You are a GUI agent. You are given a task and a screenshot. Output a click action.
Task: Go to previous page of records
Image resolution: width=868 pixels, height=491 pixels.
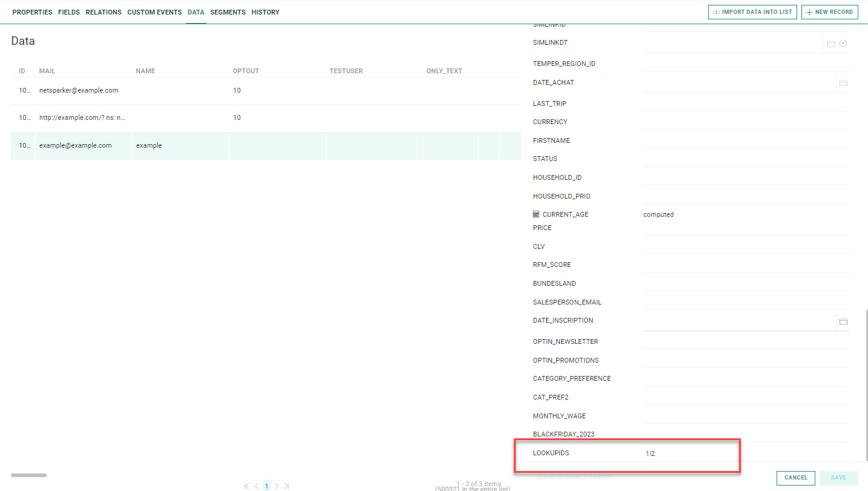[x=257, y=486]
